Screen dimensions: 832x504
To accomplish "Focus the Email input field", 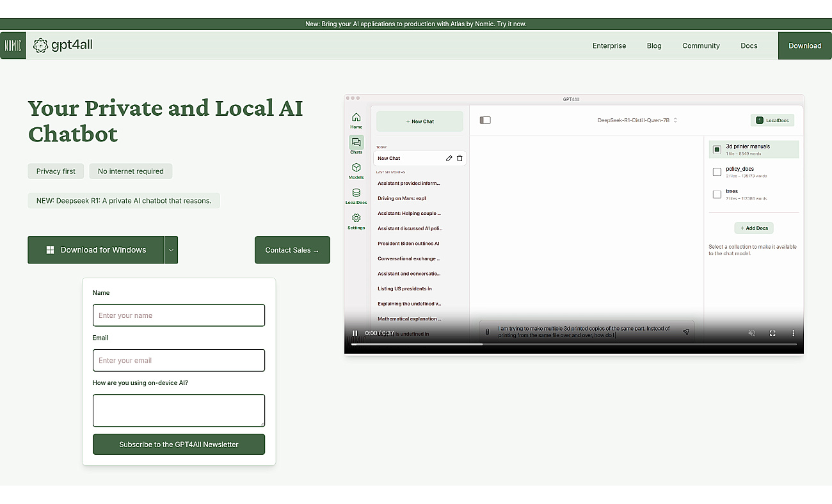I will 179,360.
